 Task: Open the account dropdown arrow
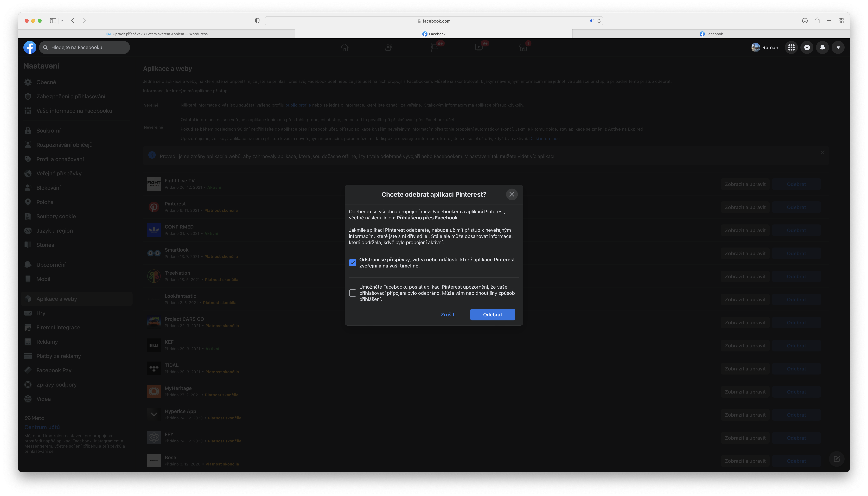(838, 47)
